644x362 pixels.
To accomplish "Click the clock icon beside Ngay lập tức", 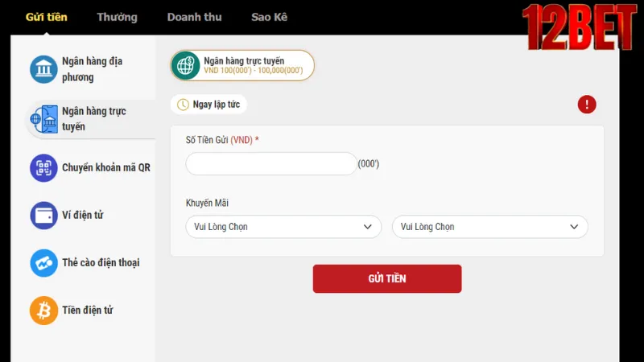I will click(x=183, y=105).
